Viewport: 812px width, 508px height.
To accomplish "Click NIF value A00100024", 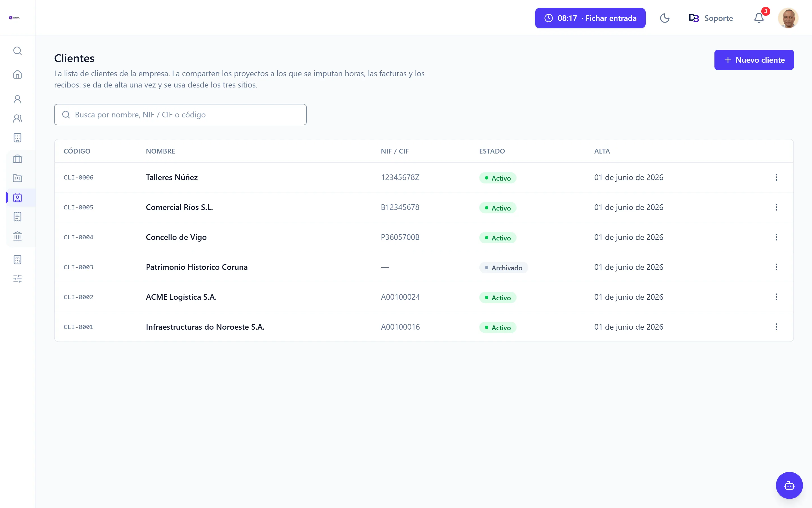I will click(400, 297).
